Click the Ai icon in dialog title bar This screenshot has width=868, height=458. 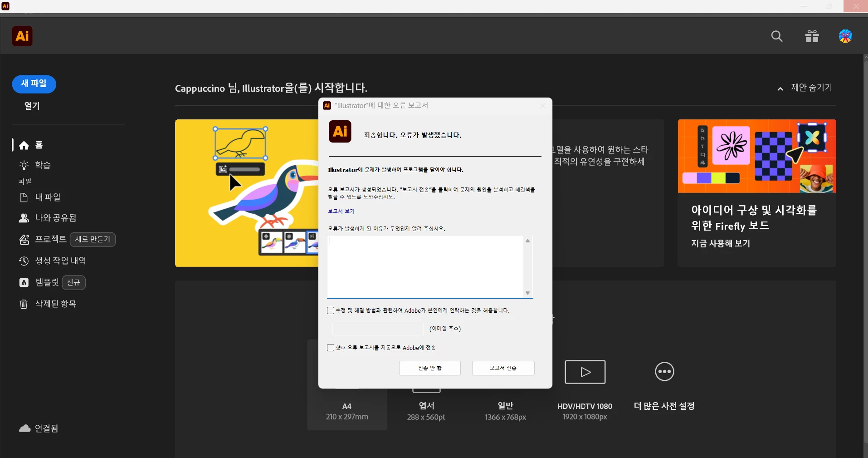point(327,105)
